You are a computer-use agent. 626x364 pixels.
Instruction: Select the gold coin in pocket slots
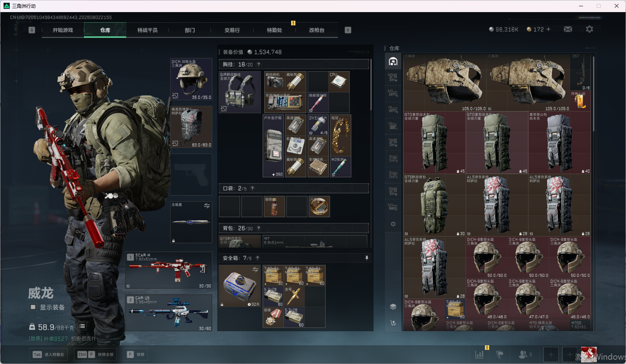click(319, 207)
